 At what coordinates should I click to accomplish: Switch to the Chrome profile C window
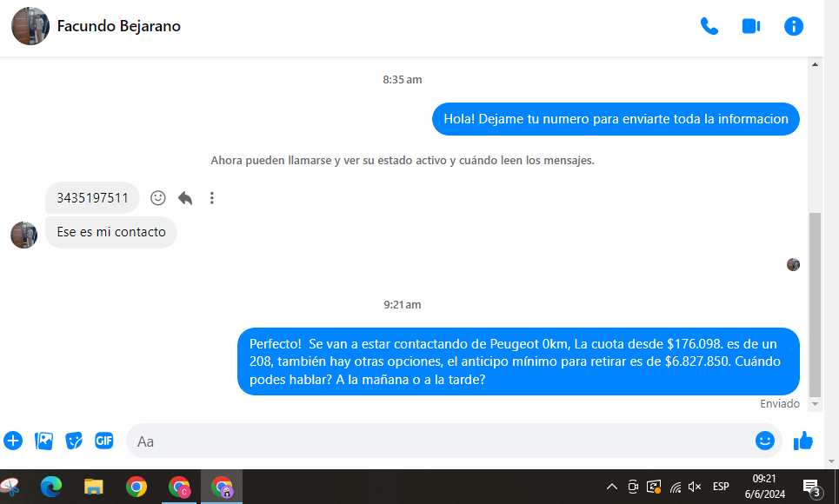click(x=179, y=487)
